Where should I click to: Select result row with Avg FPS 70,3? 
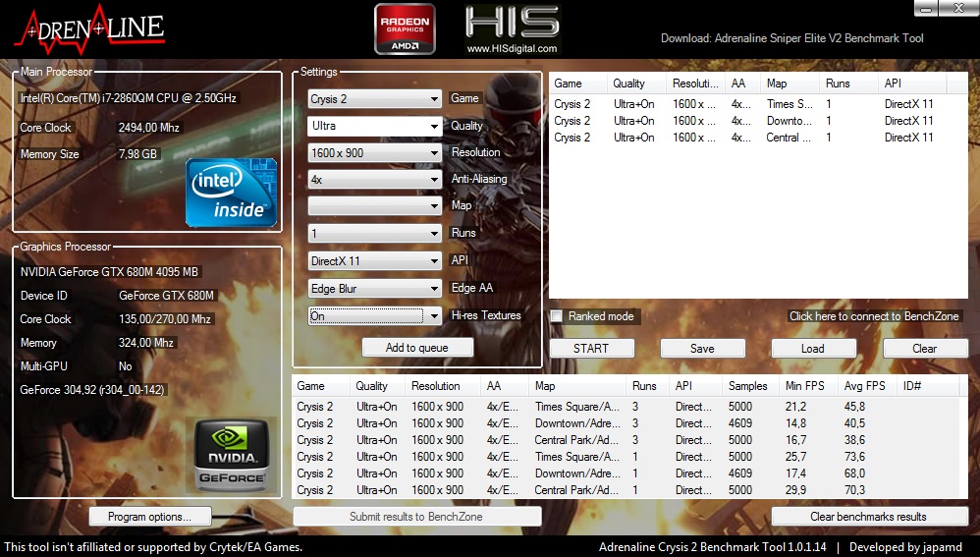(626, 490)
